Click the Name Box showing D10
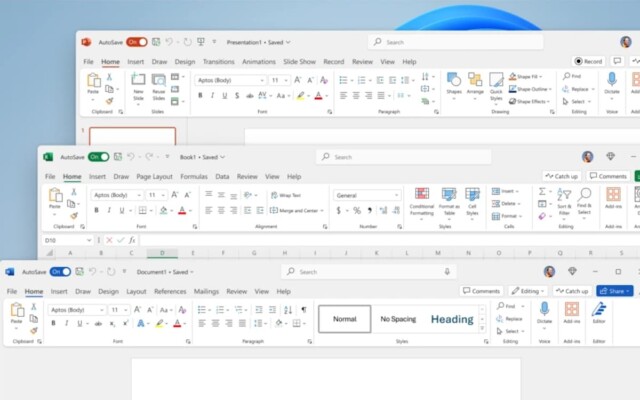This screenshot has height=400, width=640. pyautogui.click(x=68, y=240)
